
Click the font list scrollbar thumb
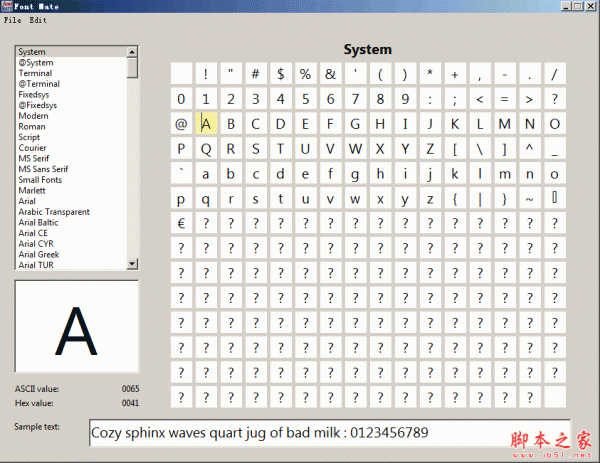click(132, 67)
